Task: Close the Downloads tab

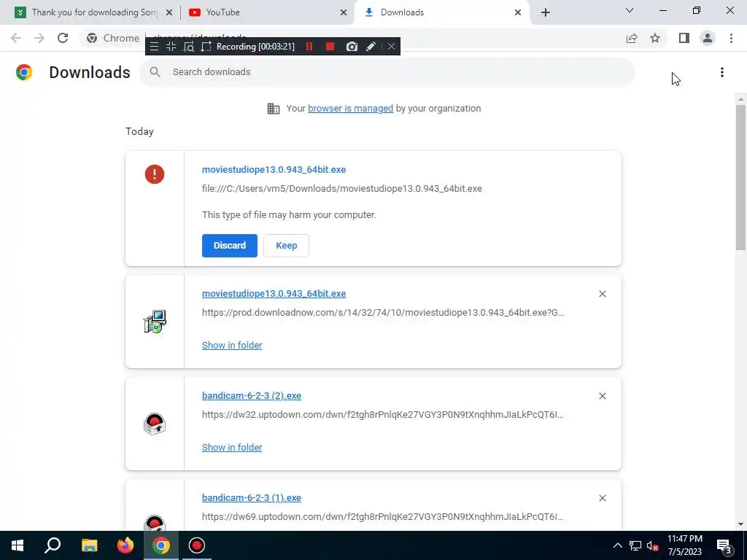Action: [518, 12]
